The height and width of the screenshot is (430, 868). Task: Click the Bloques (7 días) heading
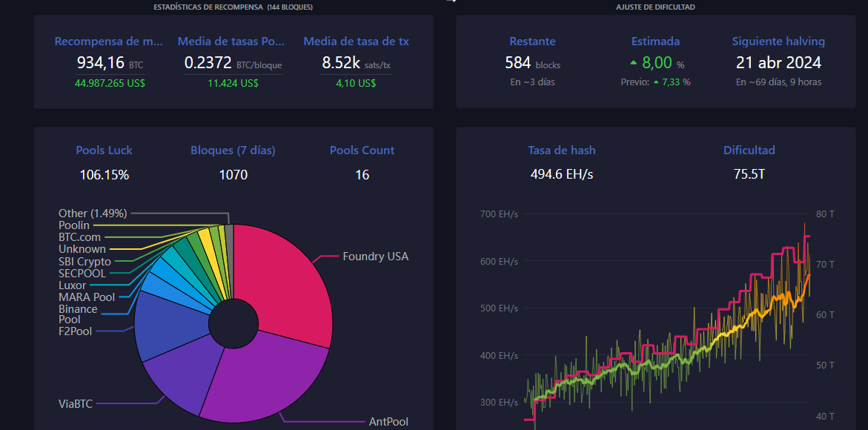[233, 150]
